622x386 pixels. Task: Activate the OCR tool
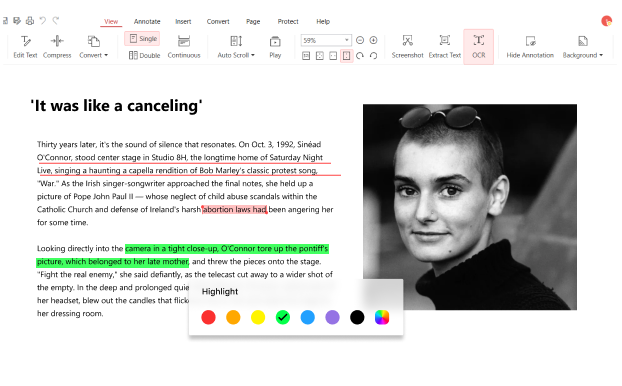(x=478, y=46)
